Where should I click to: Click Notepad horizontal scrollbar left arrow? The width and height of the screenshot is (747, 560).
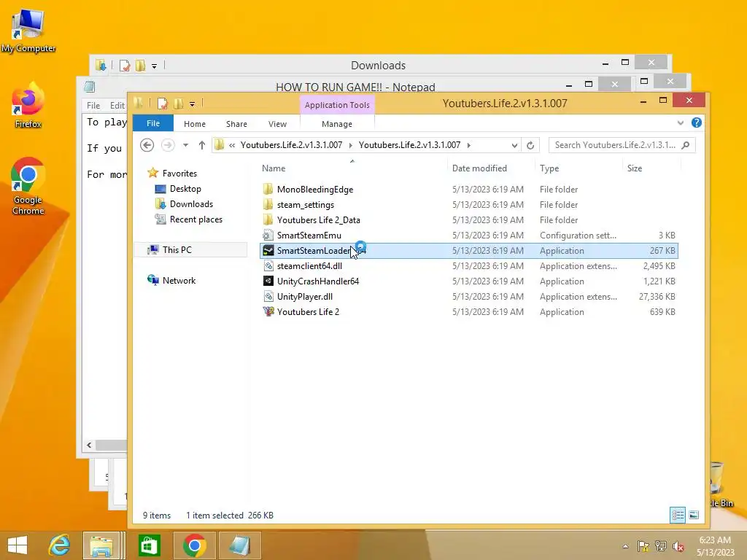(89, 446)
